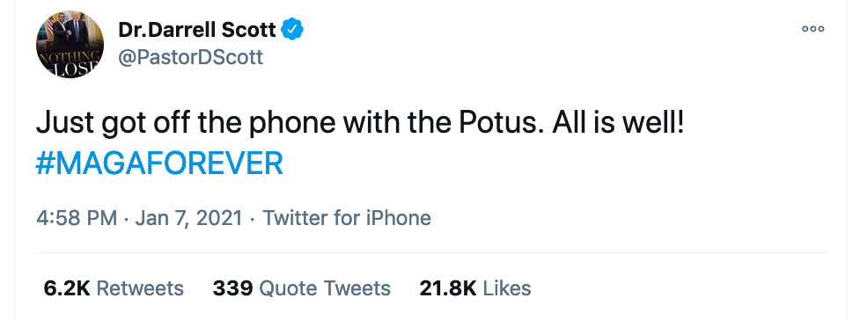Image resolution: width=868 pixels, height=320 pixels.
Task: Click the #MAGAFOREVER hashtag
Action: [x=159, y=164]
